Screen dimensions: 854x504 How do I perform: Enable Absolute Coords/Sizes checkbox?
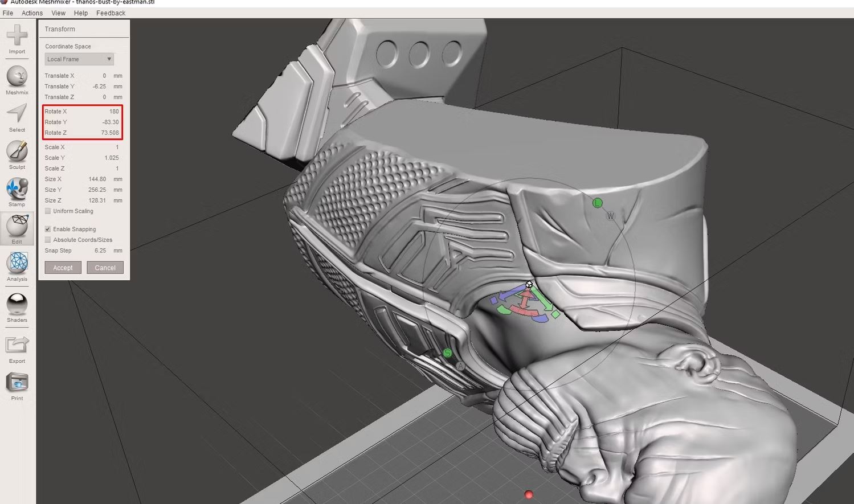(x=48, y=240)
